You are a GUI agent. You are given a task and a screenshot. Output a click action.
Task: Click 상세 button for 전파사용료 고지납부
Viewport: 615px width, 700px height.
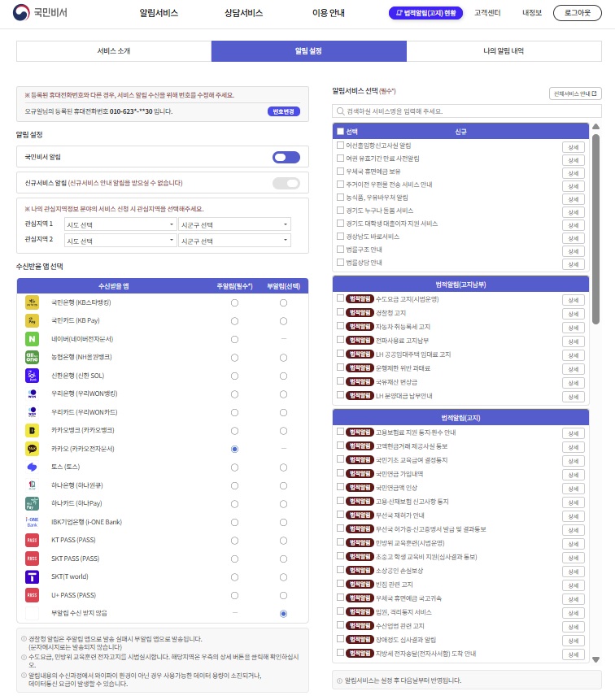click(574, 341)
